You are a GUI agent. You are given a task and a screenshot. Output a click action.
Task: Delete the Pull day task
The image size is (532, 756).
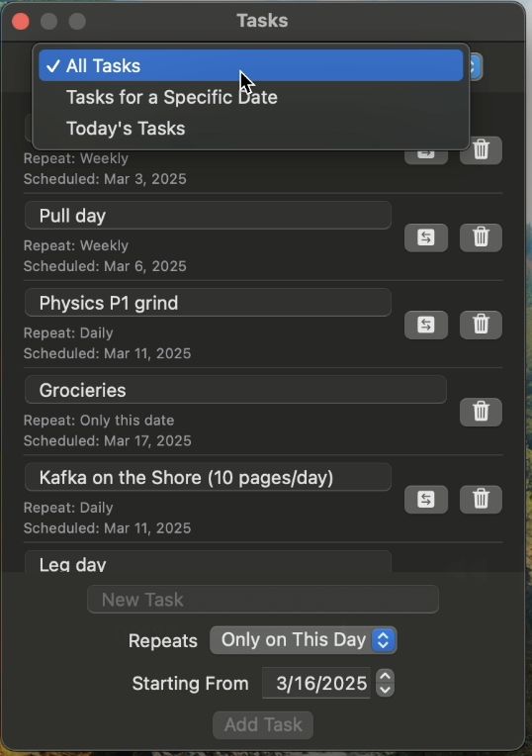481,237
